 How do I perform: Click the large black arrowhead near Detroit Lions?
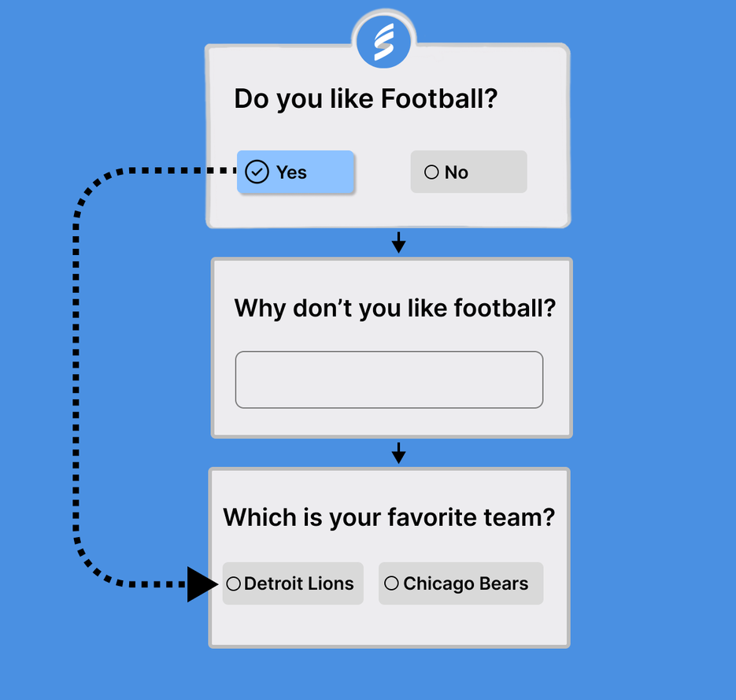203,584
